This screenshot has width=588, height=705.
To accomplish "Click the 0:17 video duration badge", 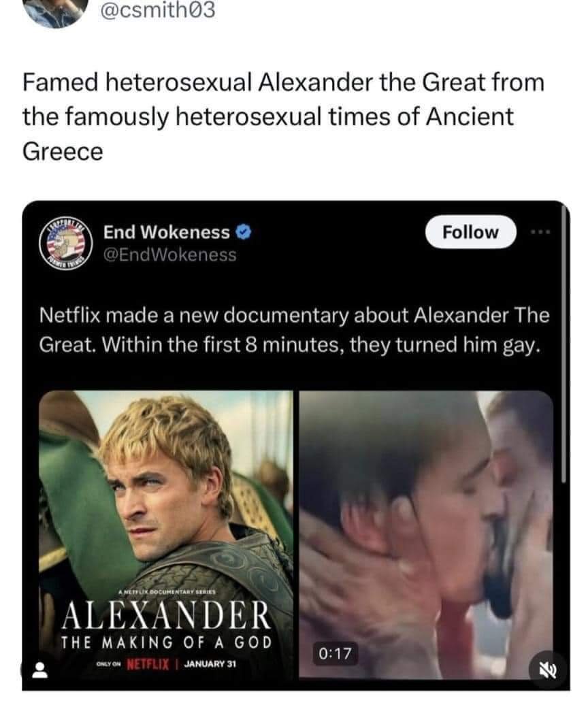I will (335, 653).
